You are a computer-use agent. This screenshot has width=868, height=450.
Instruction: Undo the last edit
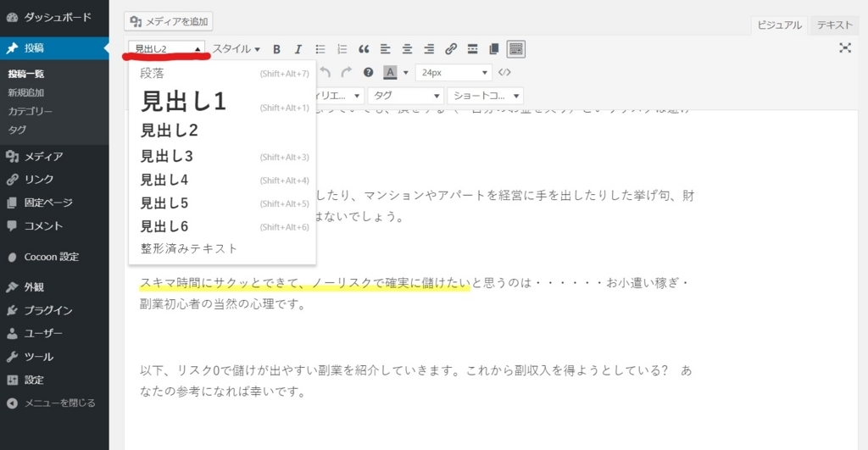tap(325, 73)
